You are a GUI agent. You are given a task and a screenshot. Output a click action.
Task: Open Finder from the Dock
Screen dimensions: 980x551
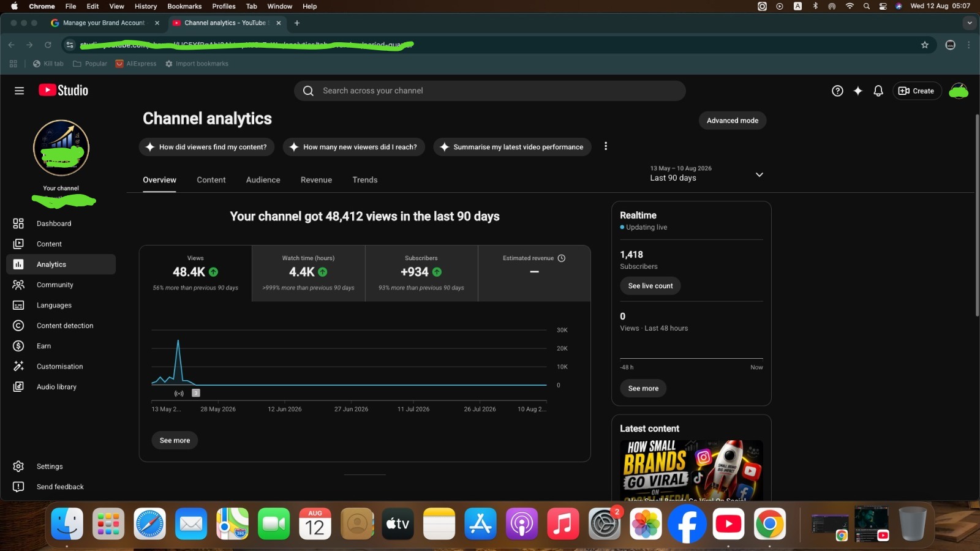[x=67, y=524]
